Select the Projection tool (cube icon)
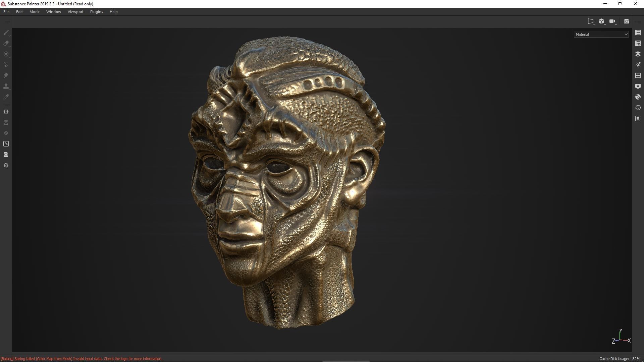644x362 pixels. [6, 54]
